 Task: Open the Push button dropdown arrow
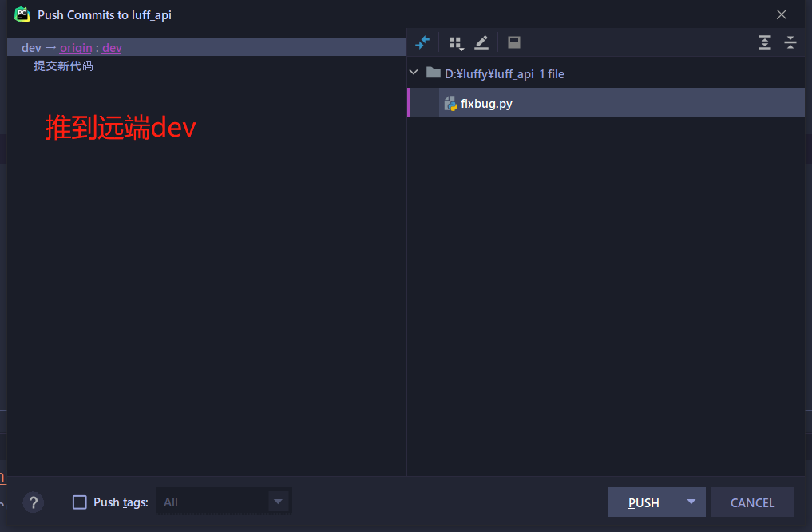coord(691,502)
